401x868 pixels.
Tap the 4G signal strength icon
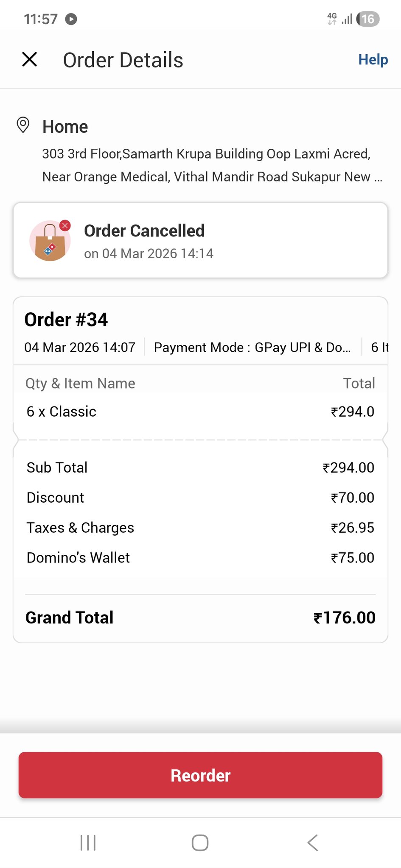pos(340,19)
